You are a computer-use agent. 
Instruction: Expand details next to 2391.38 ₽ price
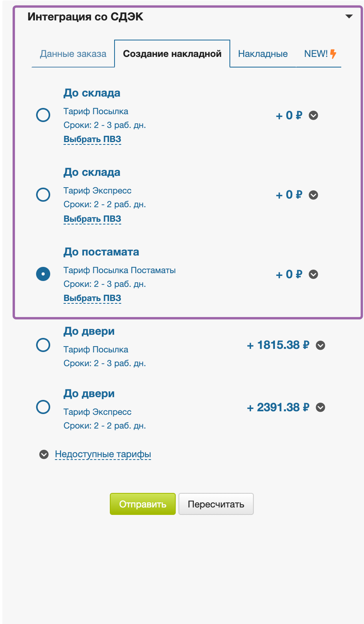pos(320,407)
